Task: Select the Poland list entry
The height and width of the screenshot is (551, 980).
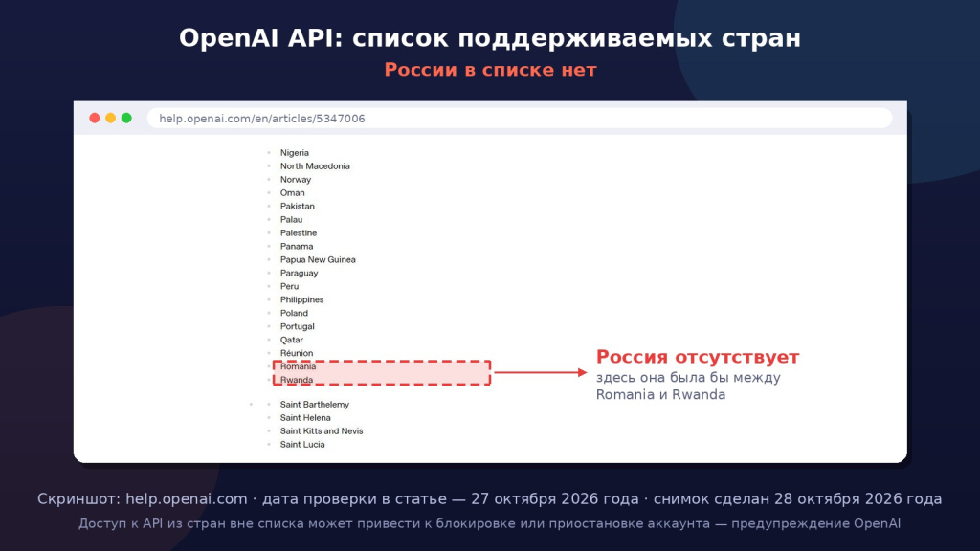Action: tap(295, 313)
